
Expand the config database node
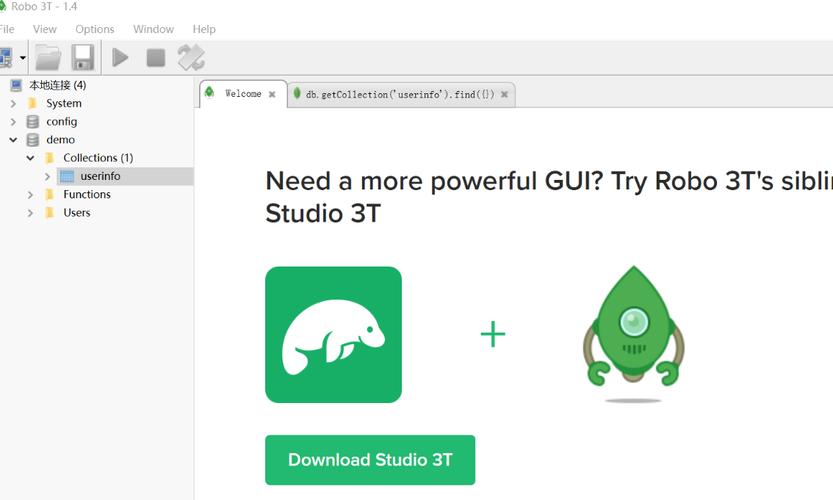click(13, 122)
